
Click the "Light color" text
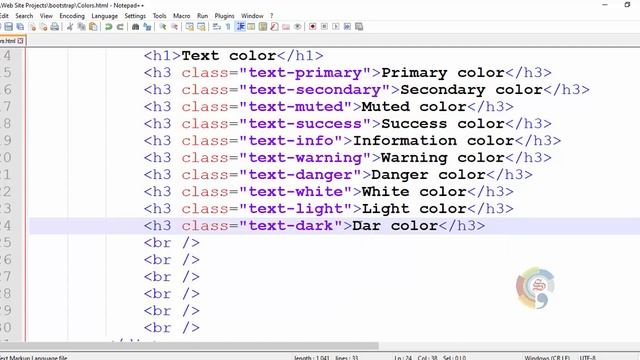[x=414, y=209]
